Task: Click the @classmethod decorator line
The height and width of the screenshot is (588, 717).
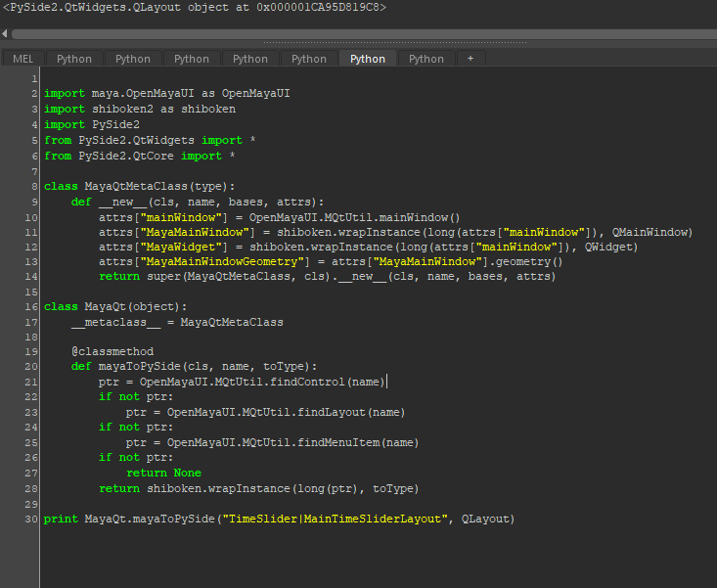Action: tap(112, 351)
